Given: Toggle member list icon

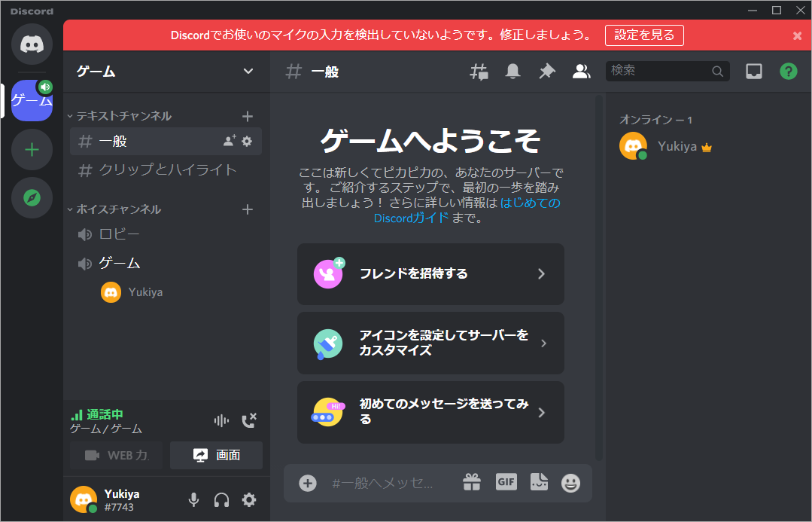Looking at the screenshot, I should [x=581, y=72].
